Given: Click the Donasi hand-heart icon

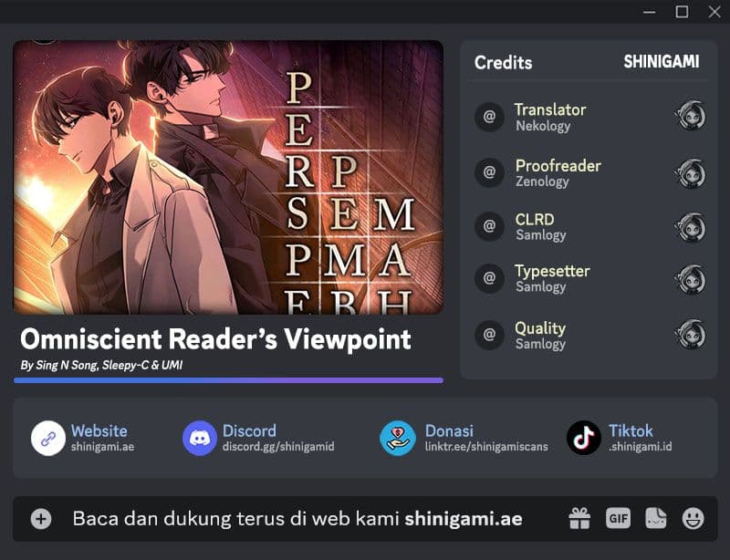Looking at the screenshot, I should click(x=398, y=438).
